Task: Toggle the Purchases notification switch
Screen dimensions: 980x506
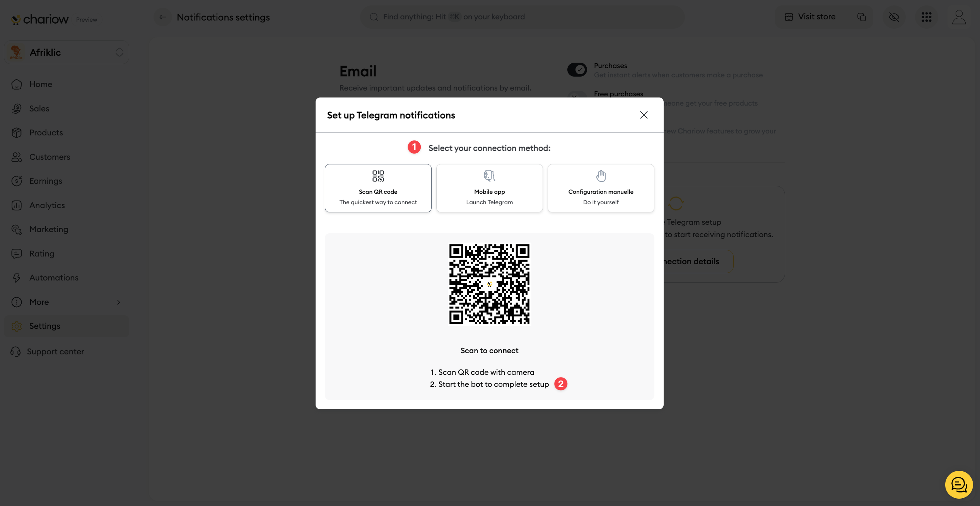Action: tap(577, 70)
